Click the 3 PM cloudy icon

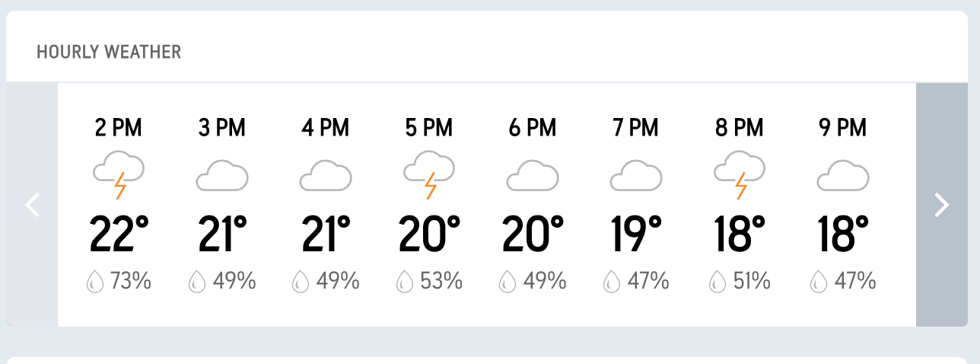[222, 175]
